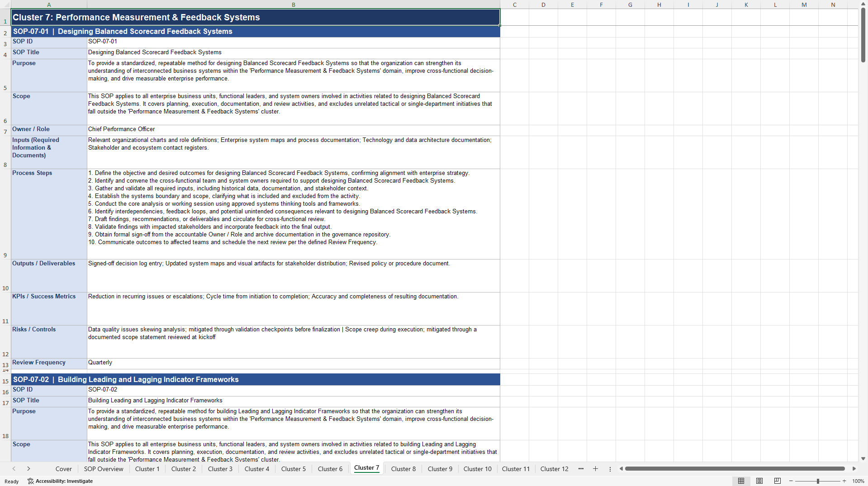
Task: Switch to Cluster 2 sheet
Action: pyautogui.click(x=184, y=469)
